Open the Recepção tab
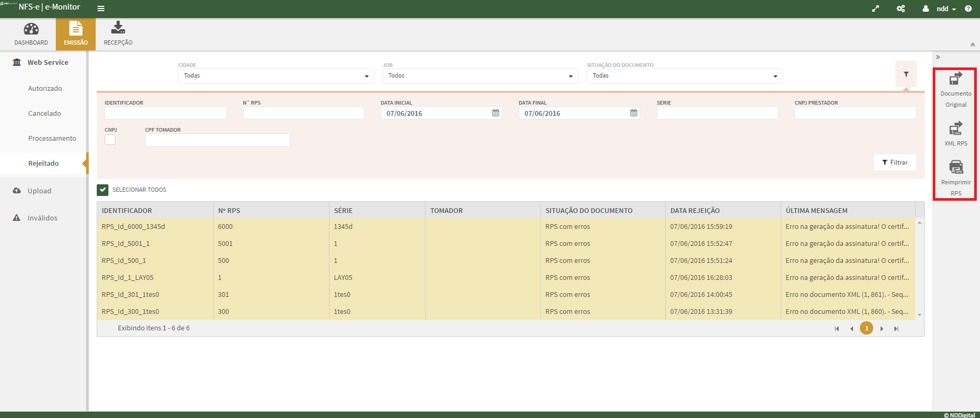Screen dimensions: 980x418 tap(118, 34)
